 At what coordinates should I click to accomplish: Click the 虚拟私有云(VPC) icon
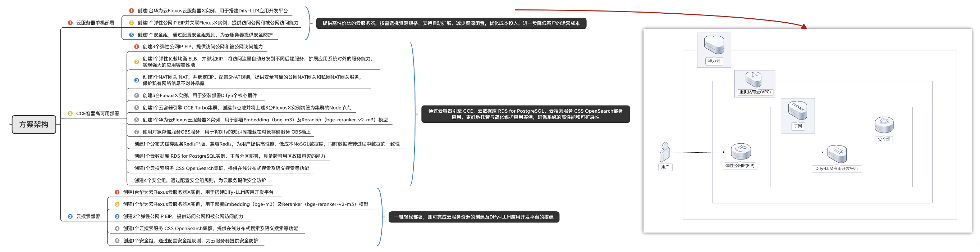coord(753,79)
